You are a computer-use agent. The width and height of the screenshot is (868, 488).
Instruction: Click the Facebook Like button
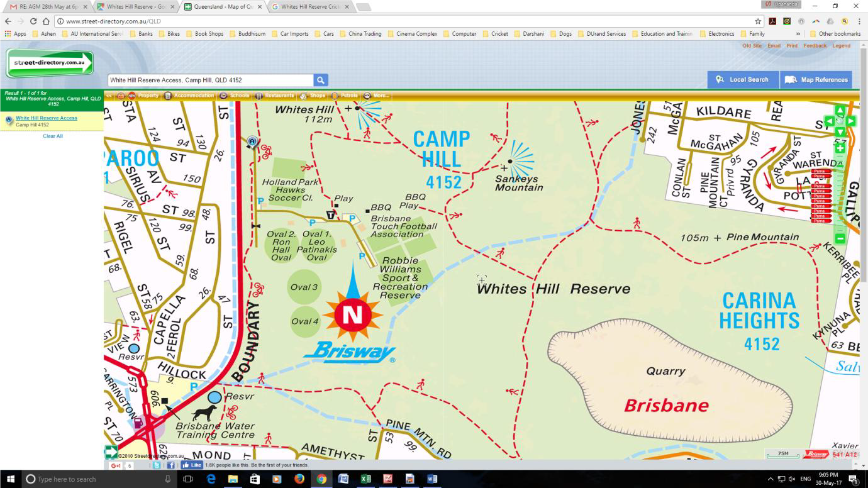point(192,465)
